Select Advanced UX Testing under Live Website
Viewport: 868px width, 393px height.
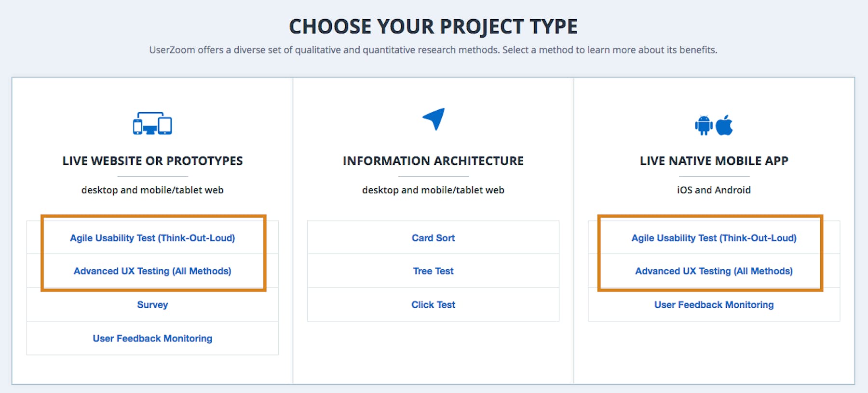152,271
